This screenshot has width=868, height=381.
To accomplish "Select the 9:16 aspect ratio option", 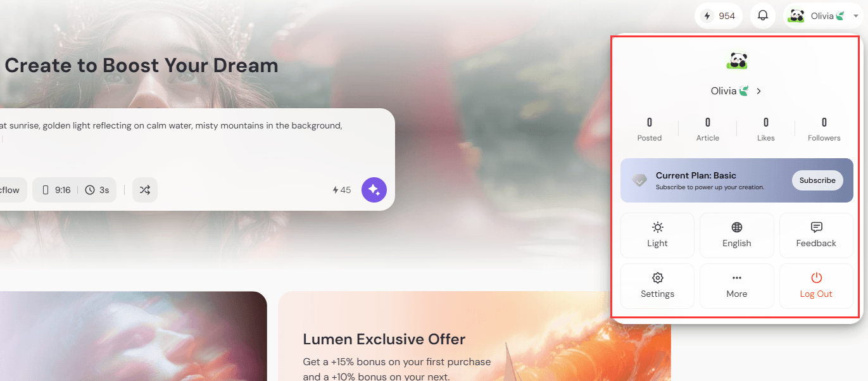I will 56,190.
